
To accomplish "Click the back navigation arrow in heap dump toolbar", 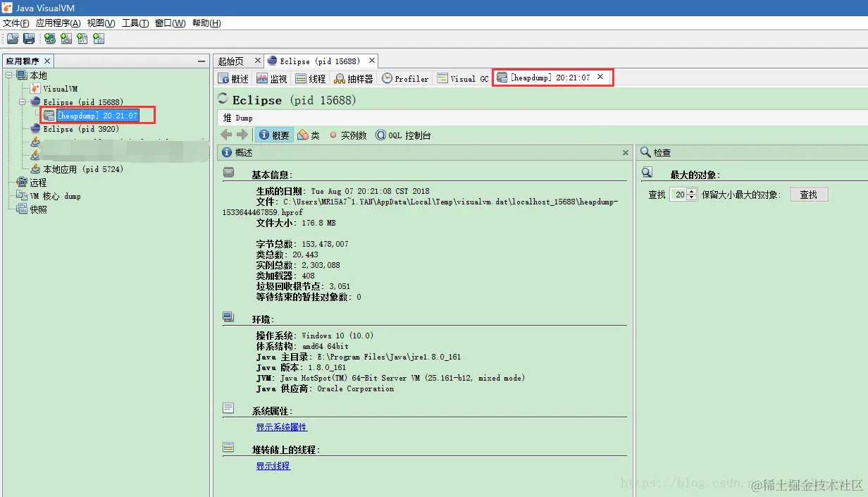I will [226, 135].
